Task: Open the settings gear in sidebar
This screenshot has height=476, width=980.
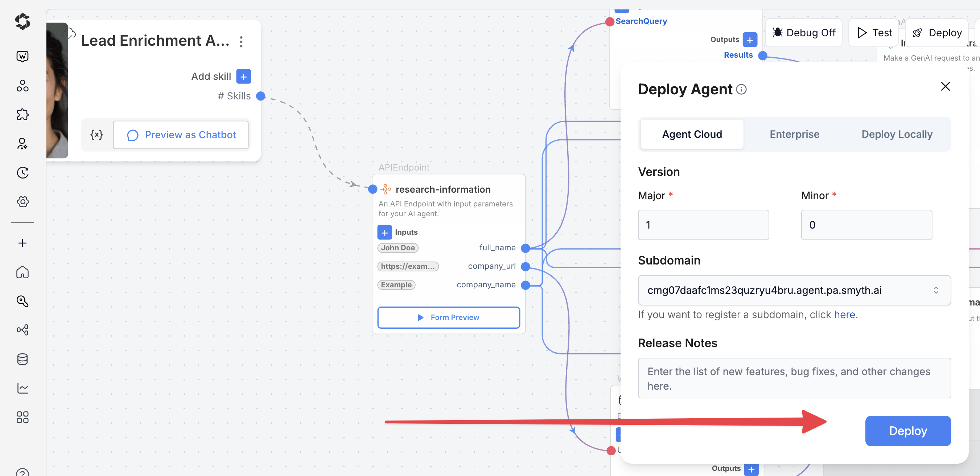Action: tap(22, 202)
